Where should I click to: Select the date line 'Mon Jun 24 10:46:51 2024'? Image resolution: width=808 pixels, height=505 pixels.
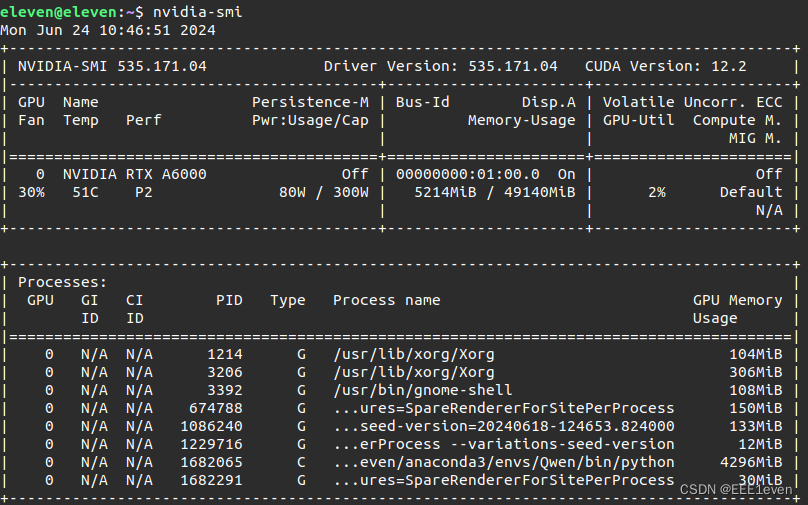pos(108,30)
